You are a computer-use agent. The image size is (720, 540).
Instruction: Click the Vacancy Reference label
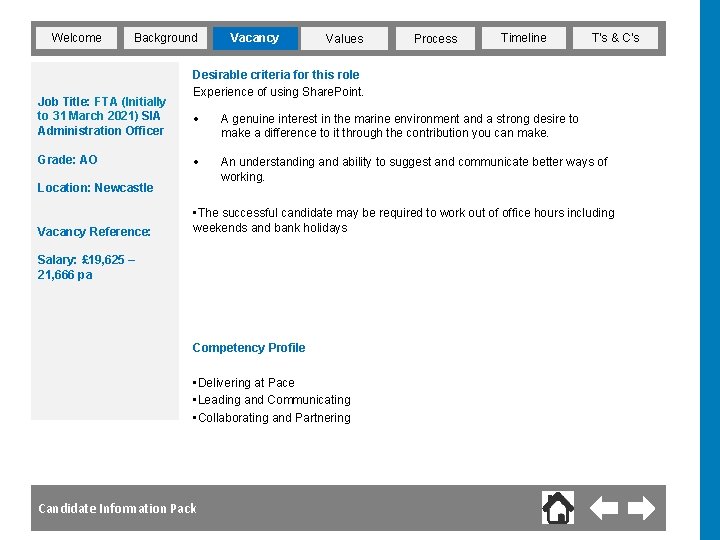click(94, 232)
